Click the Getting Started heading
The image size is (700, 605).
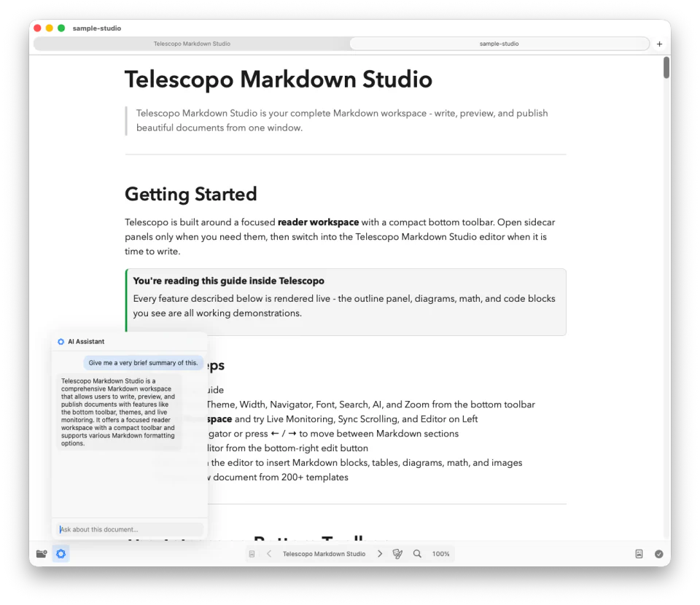click(x=190, y=194)
